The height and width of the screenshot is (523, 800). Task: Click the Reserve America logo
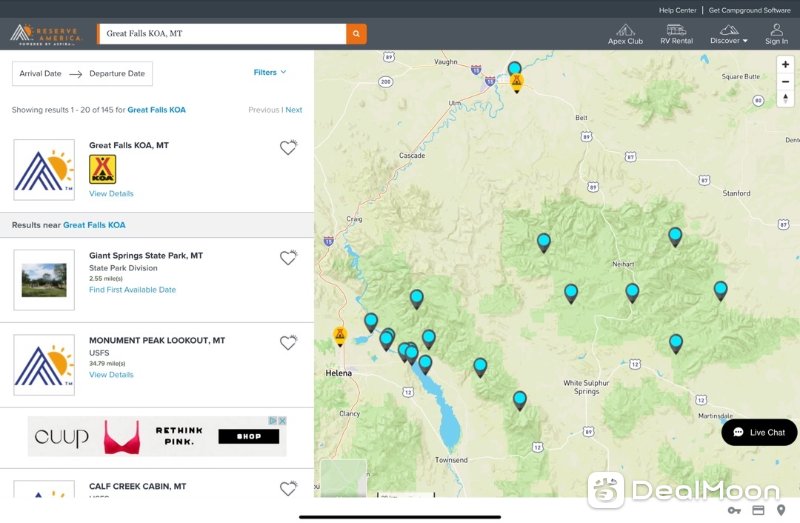pos(46,34)
